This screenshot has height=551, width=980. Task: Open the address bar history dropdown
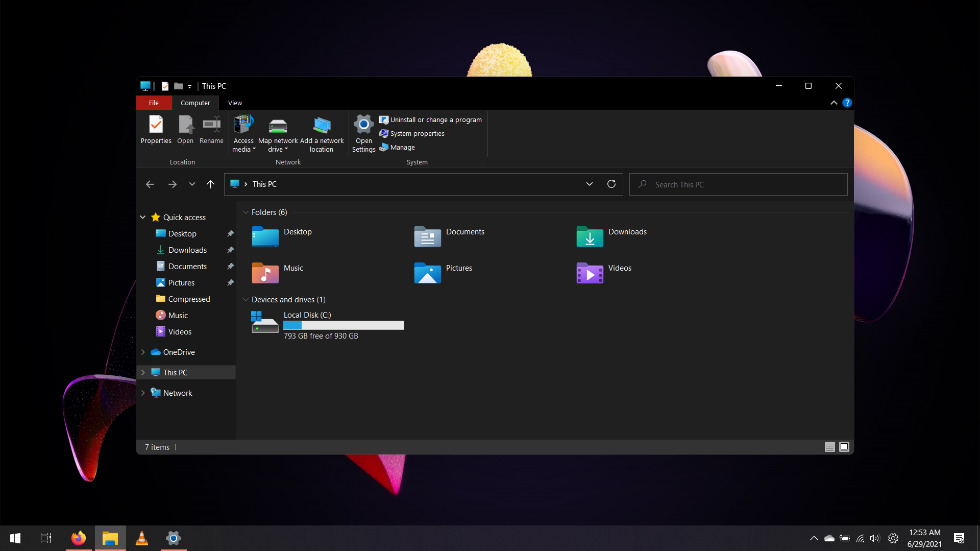[590, 184]
